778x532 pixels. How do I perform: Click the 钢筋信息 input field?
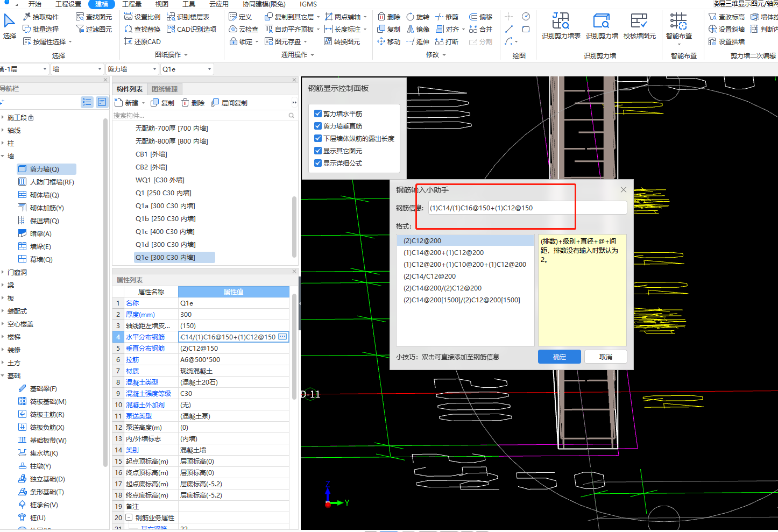coord(527,208)
